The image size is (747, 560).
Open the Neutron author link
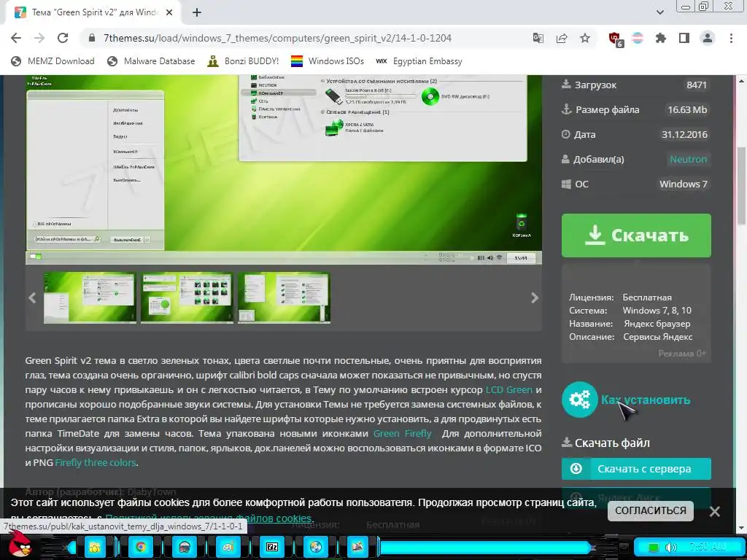coord(688,159)
